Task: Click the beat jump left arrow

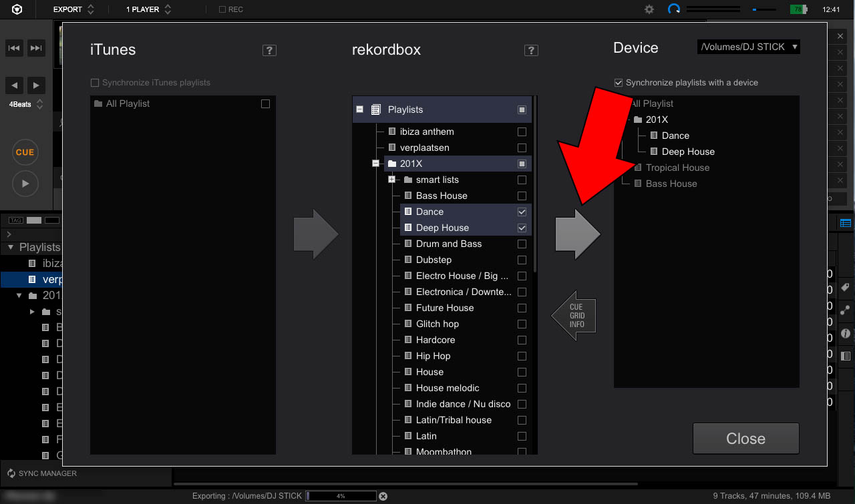Action: coord(15,85)
